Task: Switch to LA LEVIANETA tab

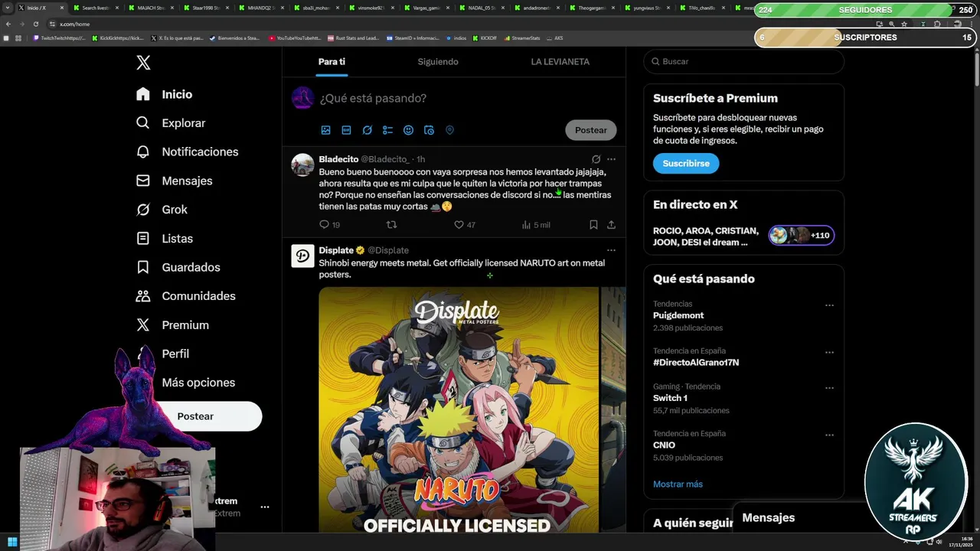Action: (560, 61)
